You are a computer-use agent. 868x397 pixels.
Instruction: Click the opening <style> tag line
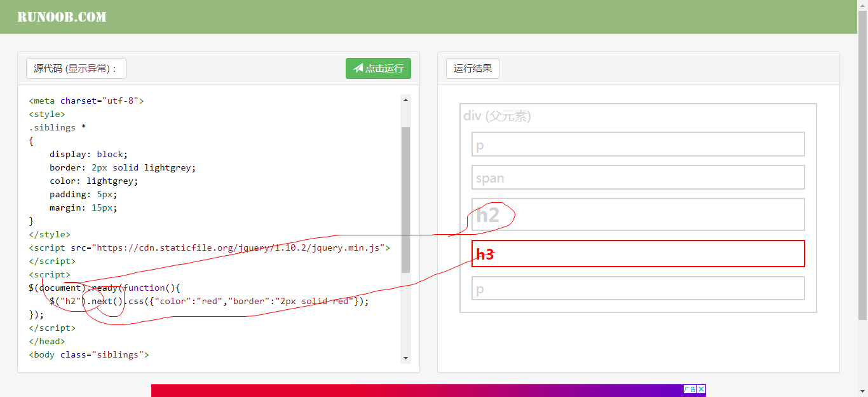point(47,114)
